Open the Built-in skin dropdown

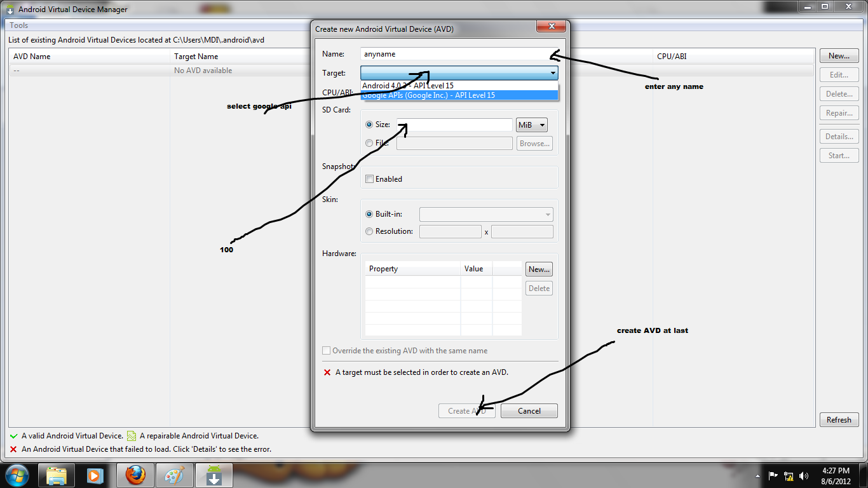click(486, 215)
